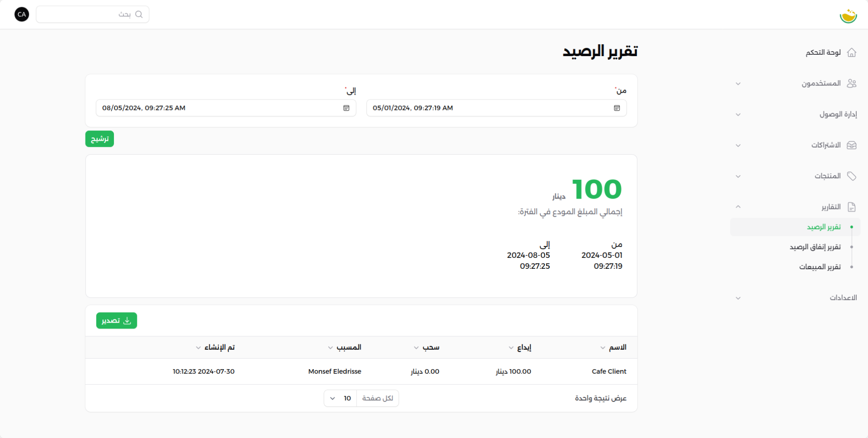Sort by المسبب column arrow
The height and width of the screenshot is (438, 868).
[x=330, y=348]
